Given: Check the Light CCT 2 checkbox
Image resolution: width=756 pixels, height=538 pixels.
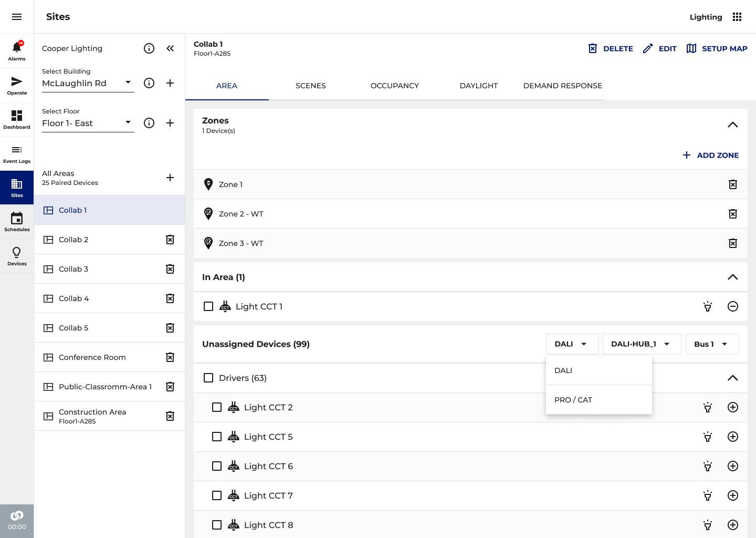Looking at the screenshot, I should (217, 407).
